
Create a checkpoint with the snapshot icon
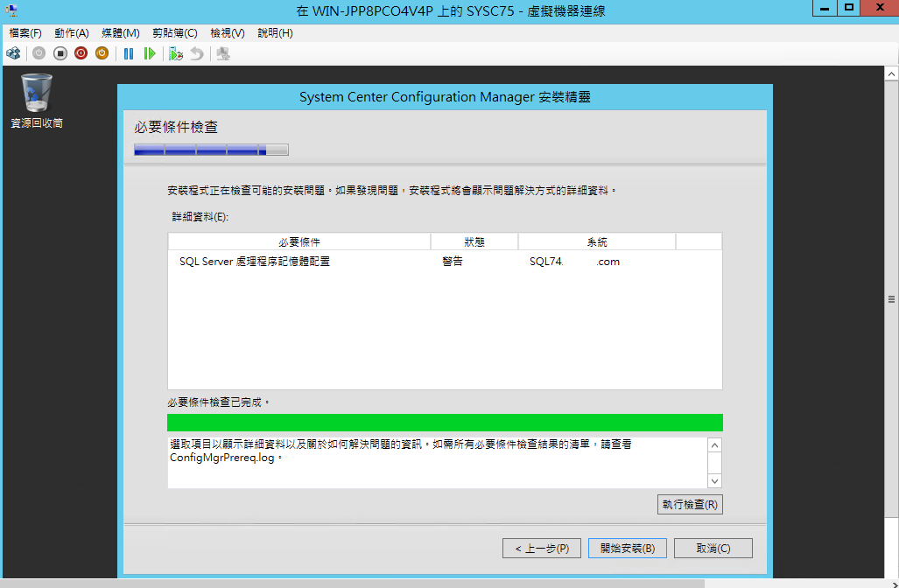(175, 54)
